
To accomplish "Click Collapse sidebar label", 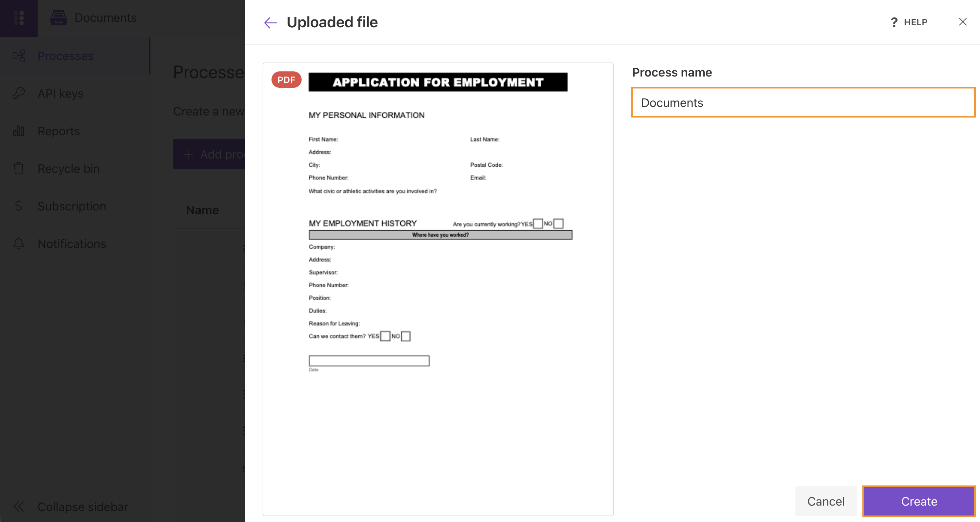I will (82, 507).
